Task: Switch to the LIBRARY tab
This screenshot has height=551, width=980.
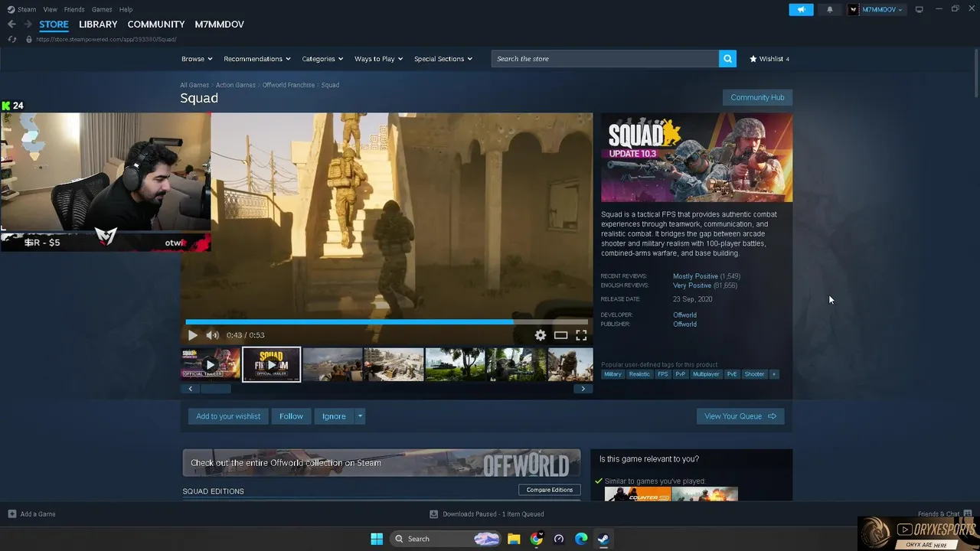Action: point(98,24)
